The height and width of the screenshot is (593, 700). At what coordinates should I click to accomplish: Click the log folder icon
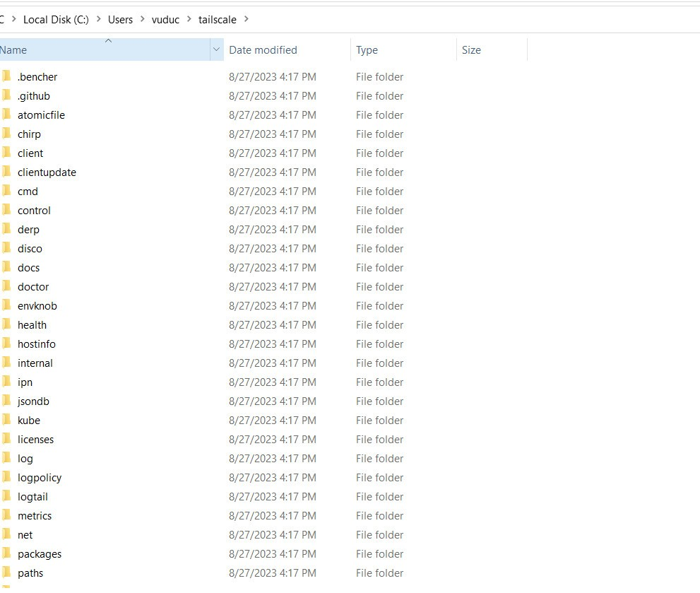(6, 458)
